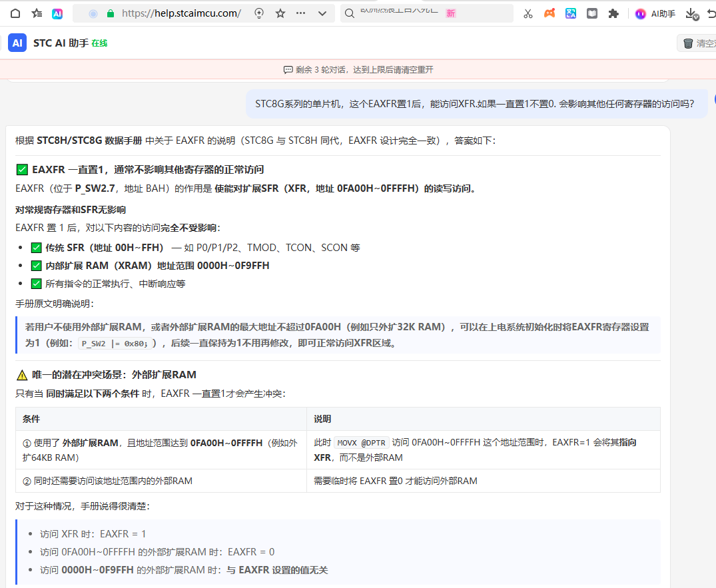Open the address bar more options ellipsis

pyautogui.click(x=300, y=13)
